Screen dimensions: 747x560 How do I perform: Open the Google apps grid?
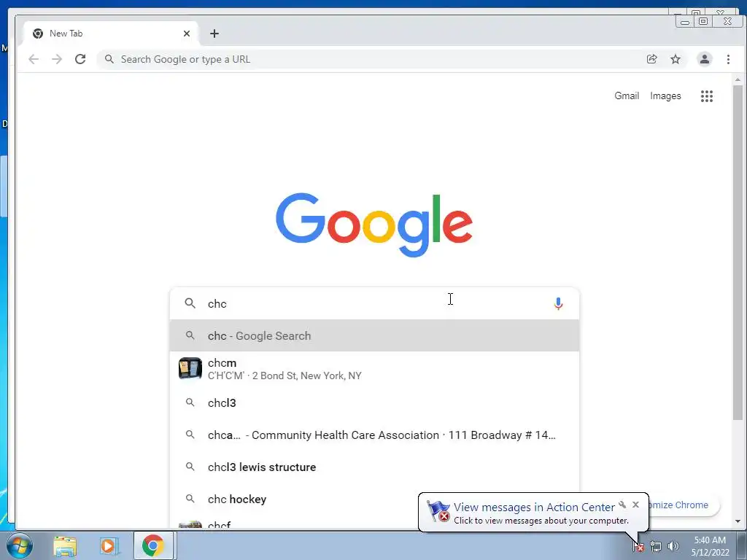(x=706, y=96)
